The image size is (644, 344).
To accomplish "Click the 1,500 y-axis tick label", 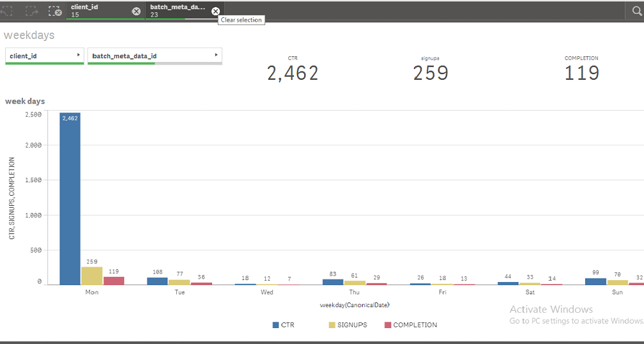I will 34,180.
